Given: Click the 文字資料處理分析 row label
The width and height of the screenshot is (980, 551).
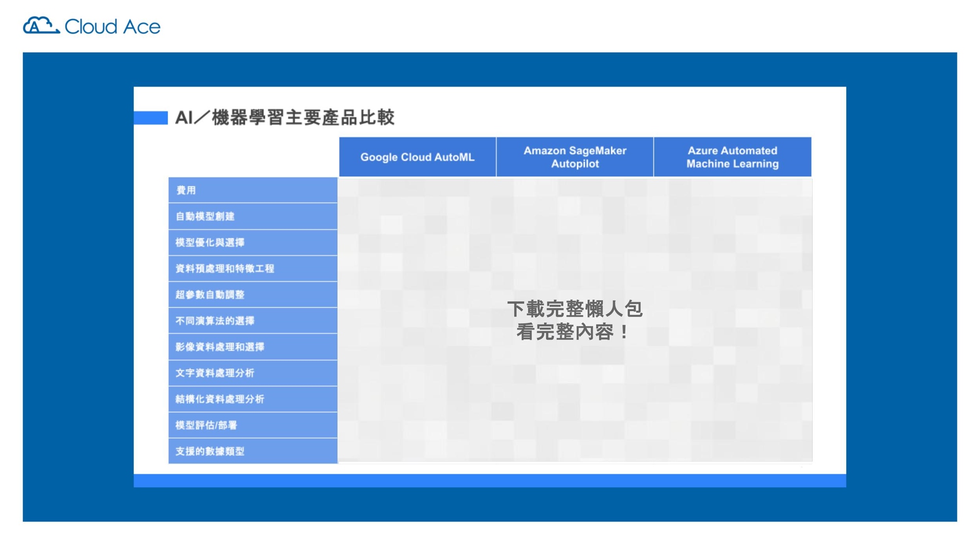Looking at the screenshot, I should 215,373.
